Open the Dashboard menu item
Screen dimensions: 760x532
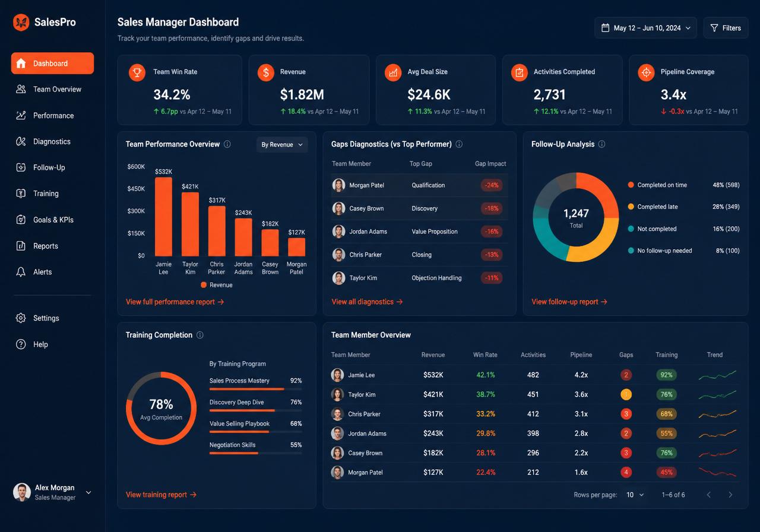click(52, 64)
